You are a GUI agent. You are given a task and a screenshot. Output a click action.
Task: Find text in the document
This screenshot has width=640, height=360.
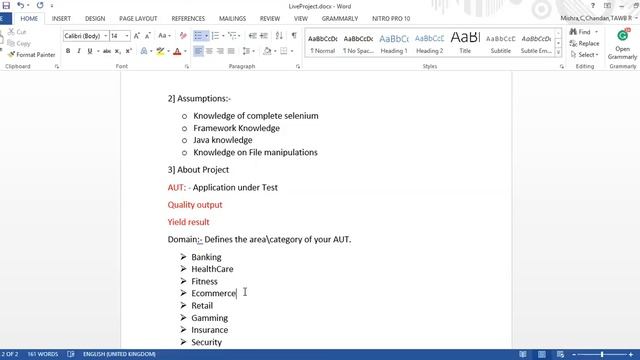pyautogui.click(x=581, y=32)
